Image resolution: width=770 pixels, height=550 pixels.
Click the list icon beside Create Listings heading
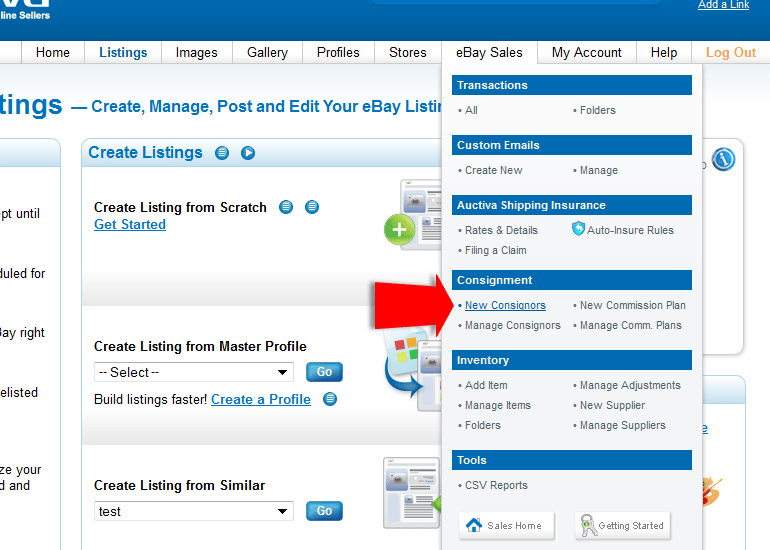coord(222,153)
